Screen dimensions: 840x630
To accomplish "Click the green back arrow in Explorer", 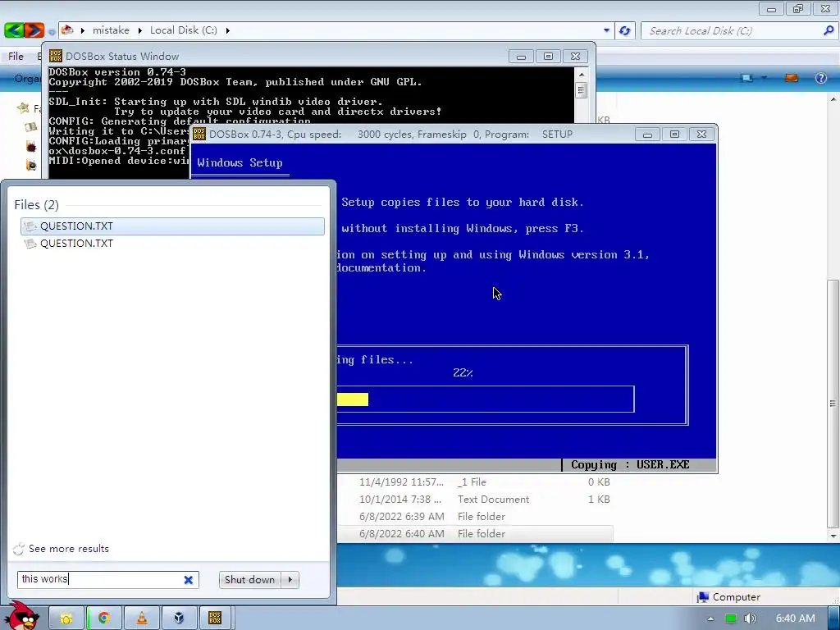I will 14,30.
